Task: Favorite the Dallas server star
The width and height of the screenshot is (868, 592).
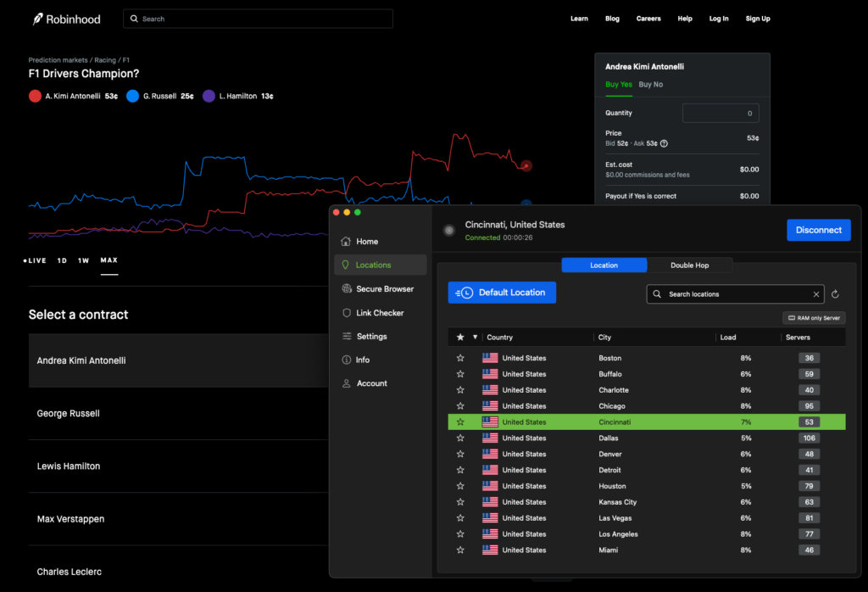Action: click(460, 438)
